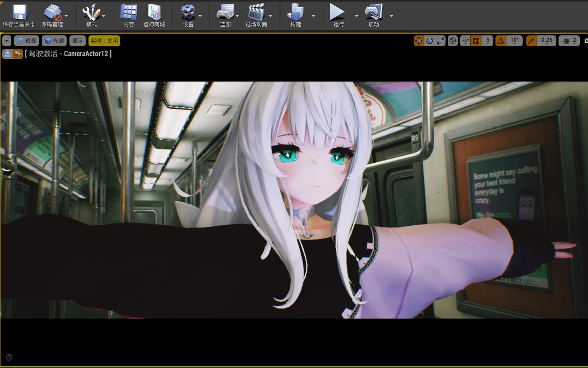
Task: Expand the viewport options arrow menu
Action: click(x=7, y=41)
